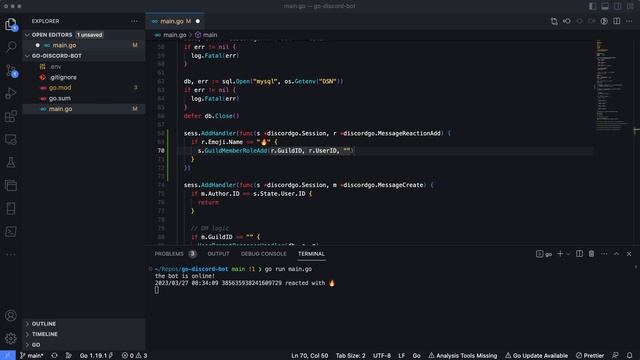The width and height of the screenshot is (640, 360).
Task: Open the .env file in explorer
Action: (84, 67)
